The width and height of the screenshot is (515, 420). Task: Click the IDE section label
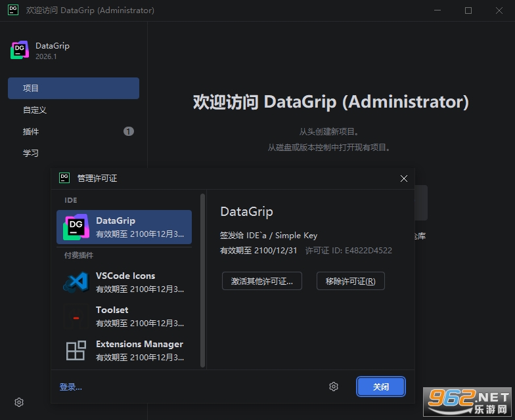coord(71,200)
